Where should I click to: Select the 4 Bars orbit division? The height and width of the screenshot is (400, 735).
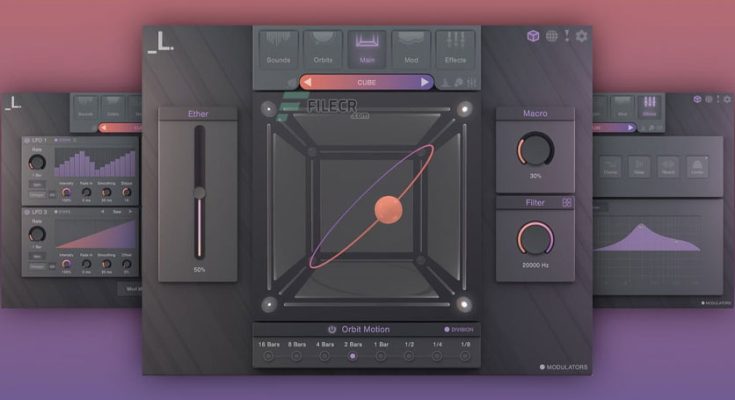click(323, 354)
